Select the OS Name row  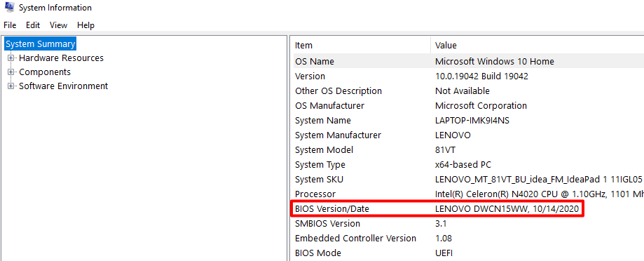[469, 61]
